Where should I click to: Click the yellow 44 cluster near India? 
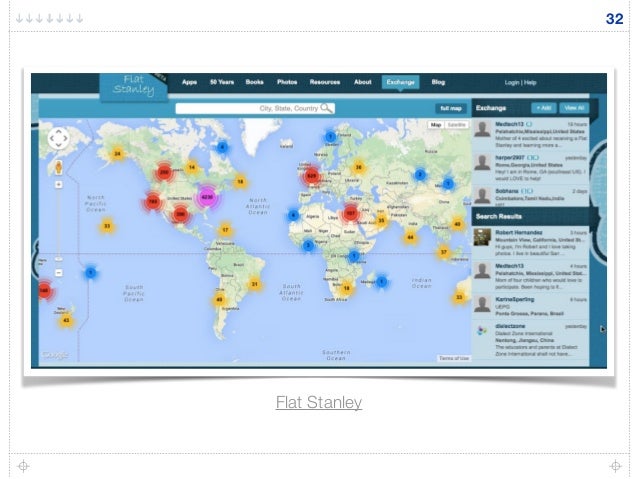(x=411, y=237)
